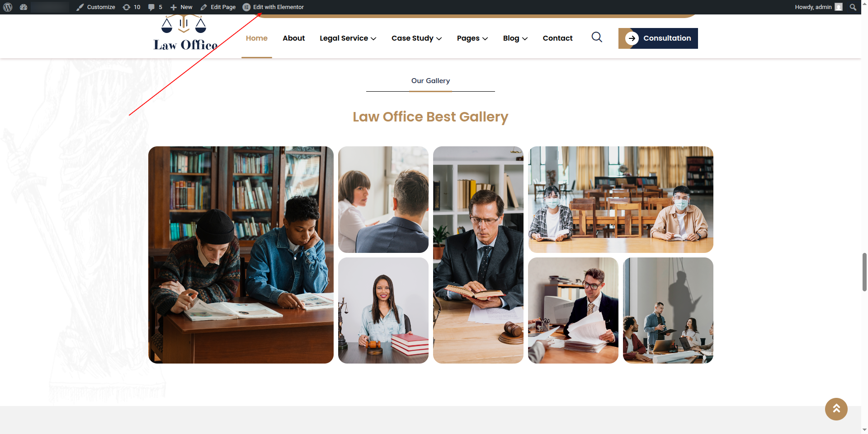
Task: Click the Customize paintbrush icon
Action: [80, 7]
